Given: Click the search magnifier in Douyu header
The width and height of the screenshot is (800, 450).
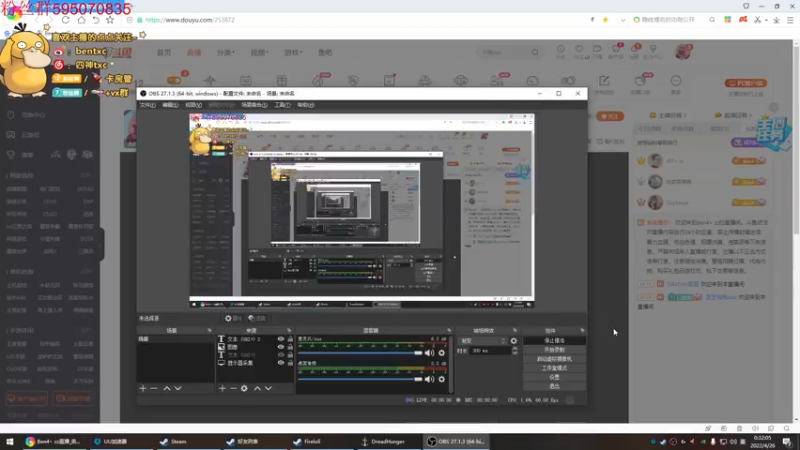Looking at the screenshot, I should pos(535,52).
